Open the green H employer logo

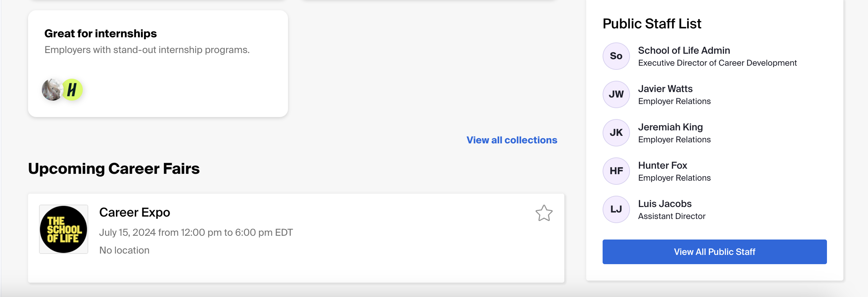click(72, 90)
